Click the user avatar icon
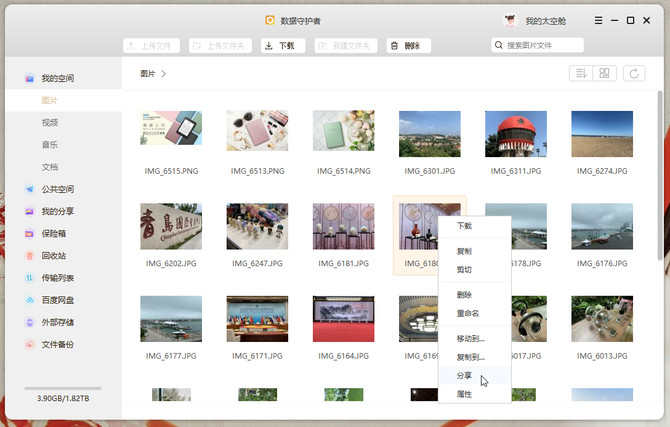 click(x=510, y=21)
